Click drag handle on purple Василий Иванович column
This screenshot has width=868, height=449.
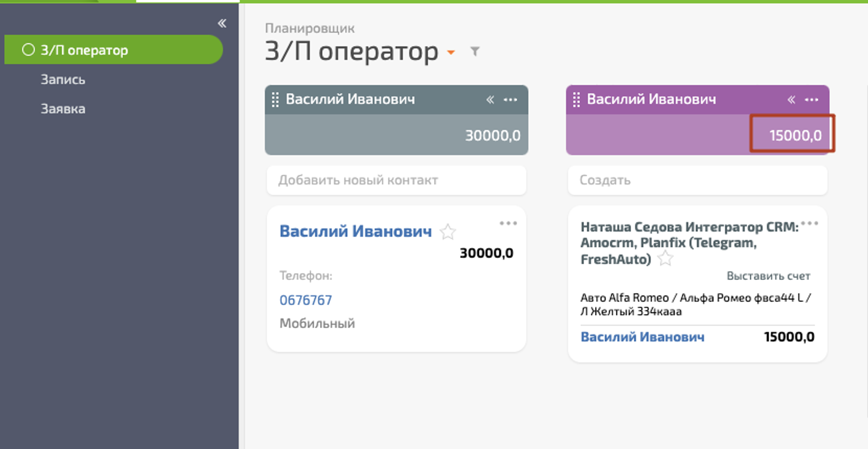pyautogui.click(x=576, y=99)
